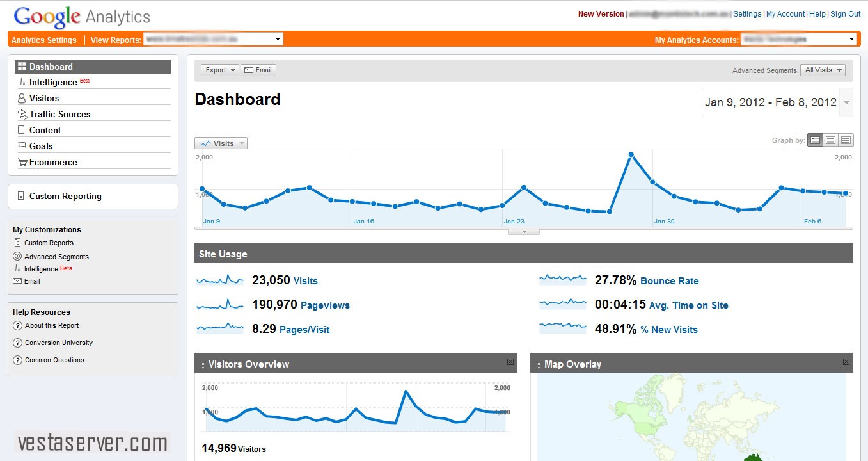
Task: Click the Bounce Rate sparkline thumbnail
Action: click(x=562, y=280)
